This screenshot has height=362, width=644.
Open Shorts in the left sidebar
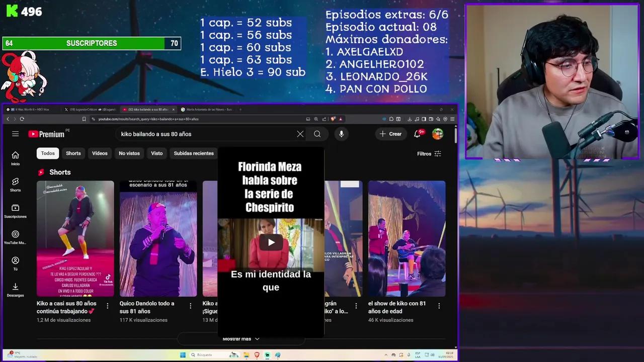coord(16,185)
